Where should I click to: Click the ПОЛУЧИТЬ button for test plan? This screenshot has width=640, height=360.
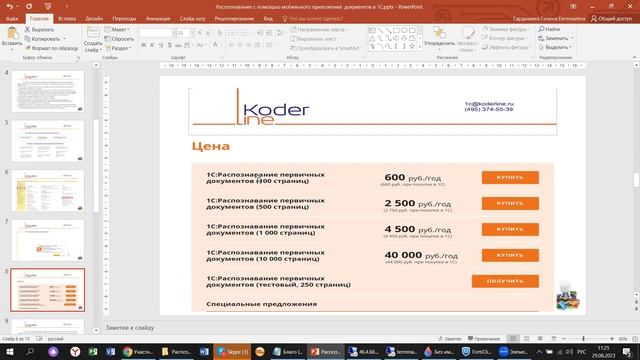[505, 281]
